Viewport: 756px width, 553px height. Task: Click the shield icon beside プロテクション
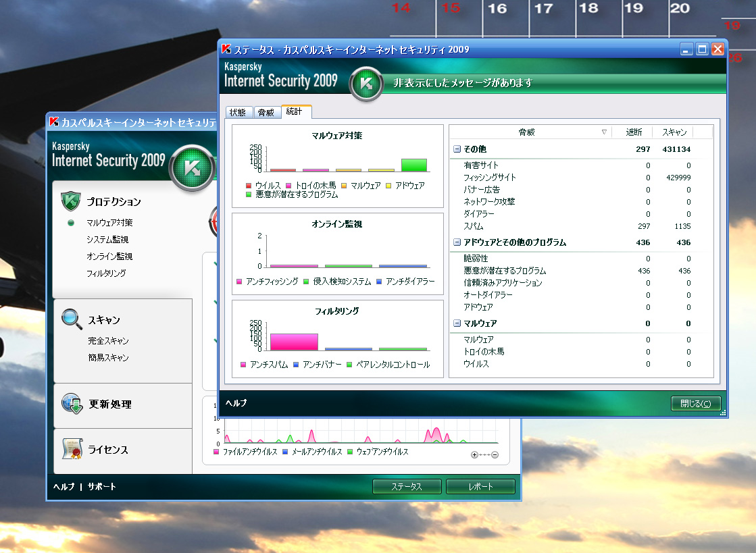70,201
